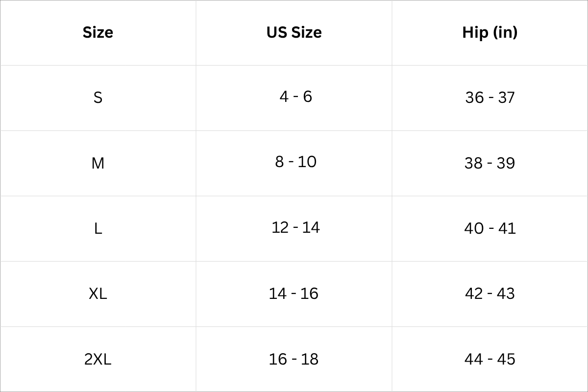Click the 36 - 37 hip measurement
Screen dimensions: 588x392
pyautogui.click(x=490, y=98)
